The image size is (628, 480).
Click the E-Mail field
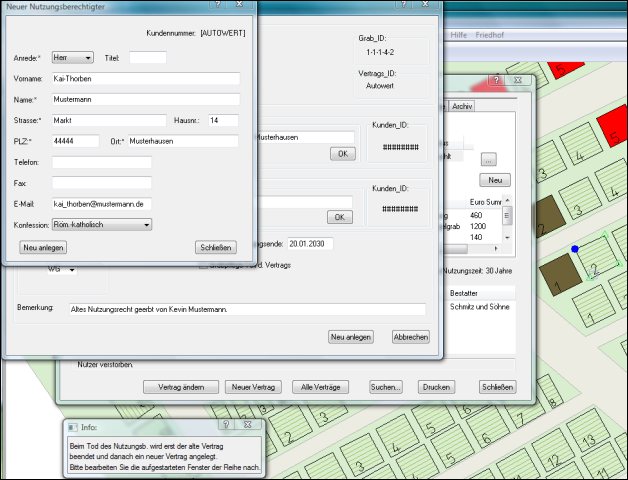click(102, 204)
